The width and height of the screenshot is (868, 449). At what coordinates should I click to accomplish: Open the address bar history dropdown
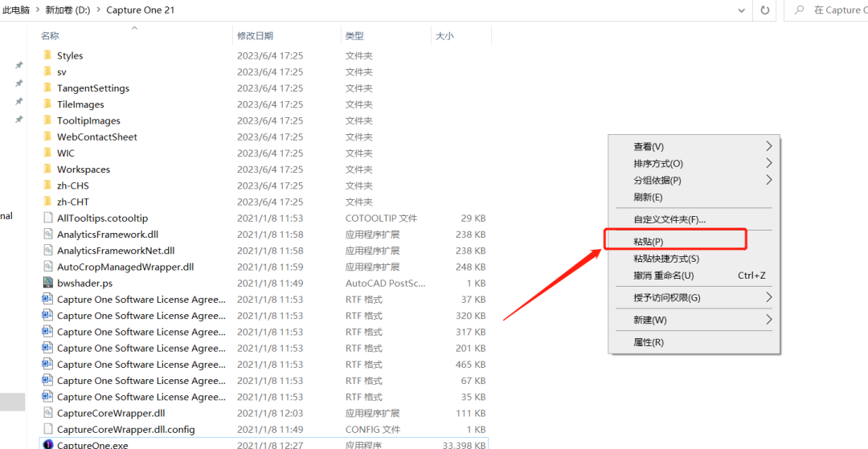coord(742,10)
